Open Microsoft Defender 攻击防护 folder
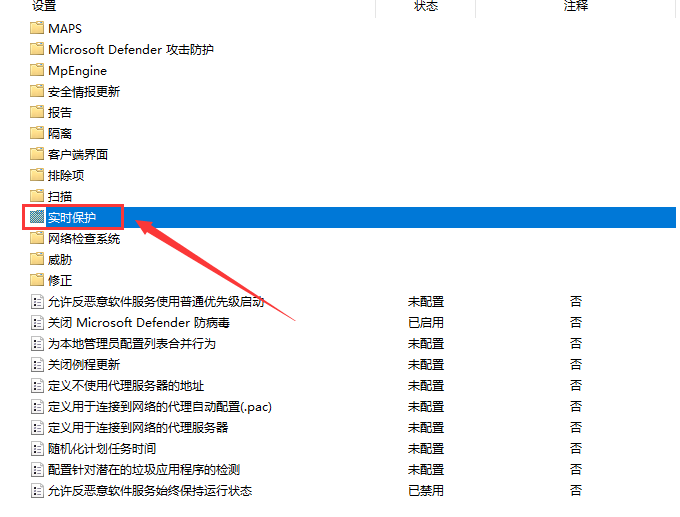 [x=130, y=49]
